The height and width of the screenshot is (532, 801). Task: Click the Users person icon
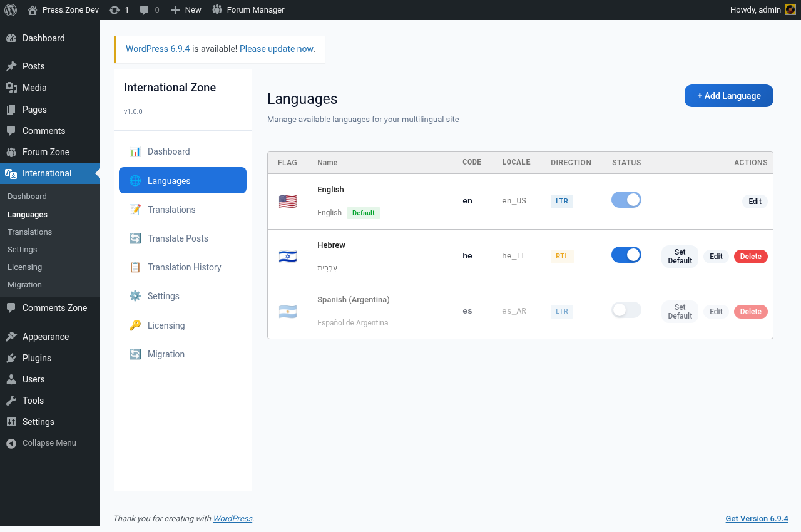(x=11, y=379)
